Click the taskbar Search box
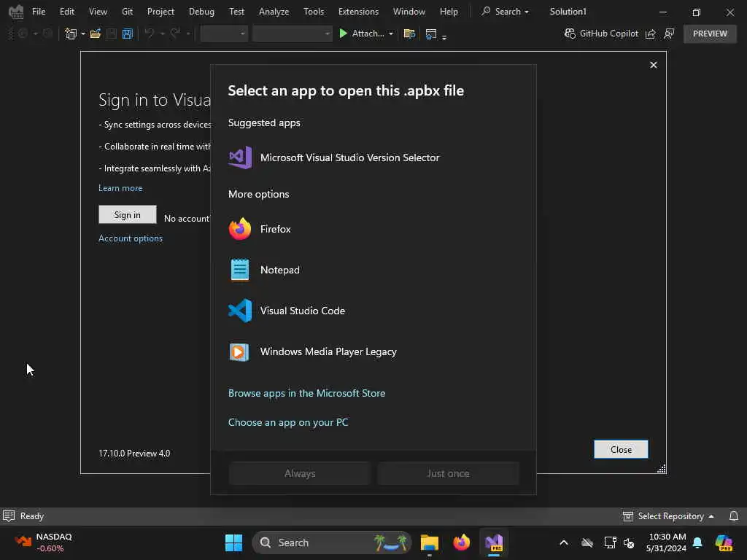The width and height of the screenshot is (747, 560). tap(332, 542)
